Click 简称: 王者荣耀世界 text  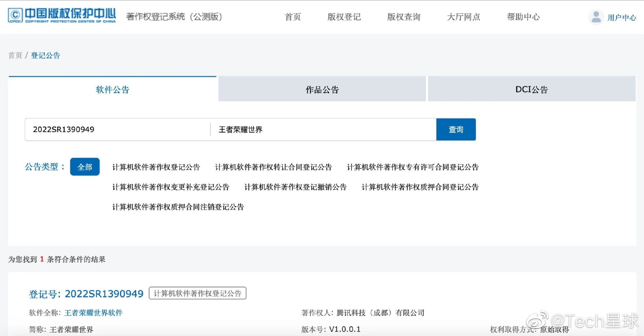pos(61,329)
